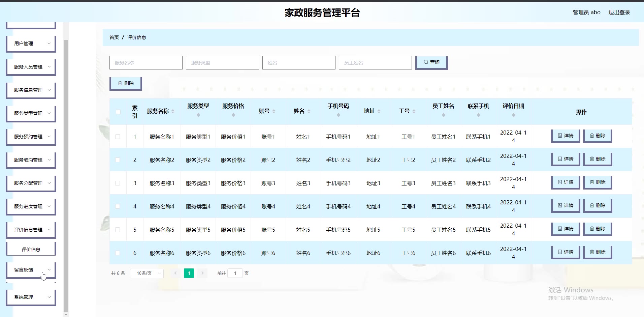Viewport: 644px width, 317px height.
Task: Open the 10条/页 page size dropdown
Action: pos(147,273)
